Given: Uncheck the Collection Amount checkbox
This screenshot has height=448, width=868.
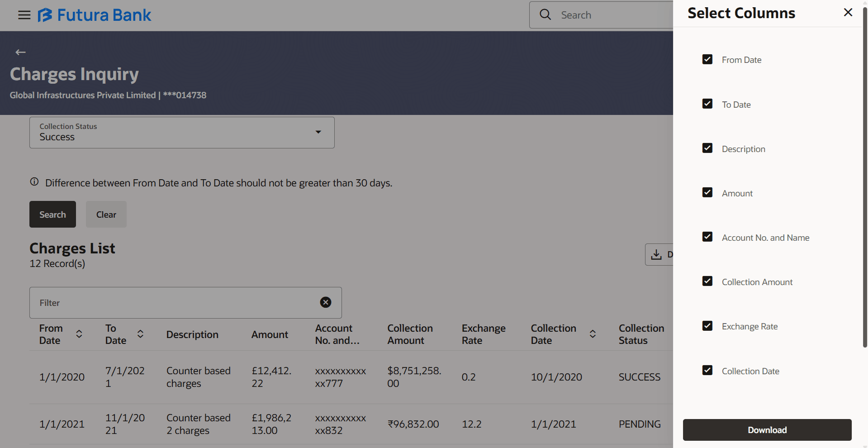Looking at the screenshot, I should coord(707,281).
